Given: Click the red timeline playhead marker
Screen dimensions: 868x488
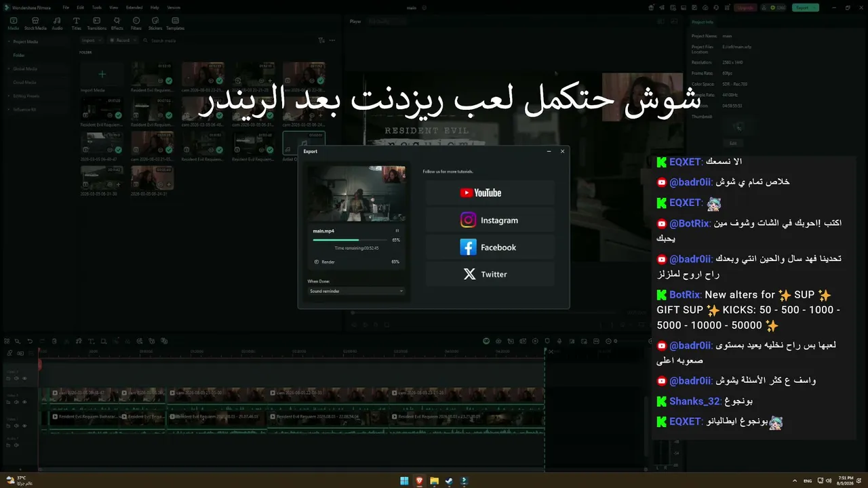Looking at the screenshot, I should [x=39, y=364].
